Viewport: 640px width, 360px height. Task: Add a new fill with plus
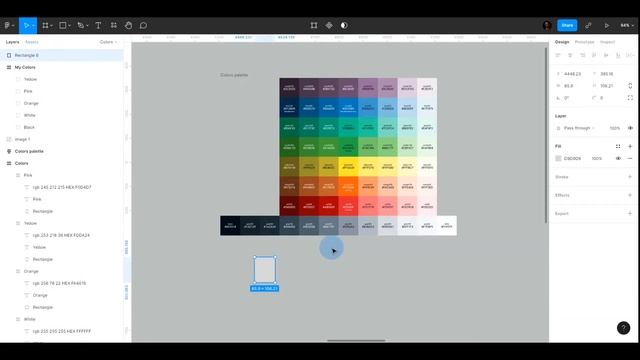[630, 146]
